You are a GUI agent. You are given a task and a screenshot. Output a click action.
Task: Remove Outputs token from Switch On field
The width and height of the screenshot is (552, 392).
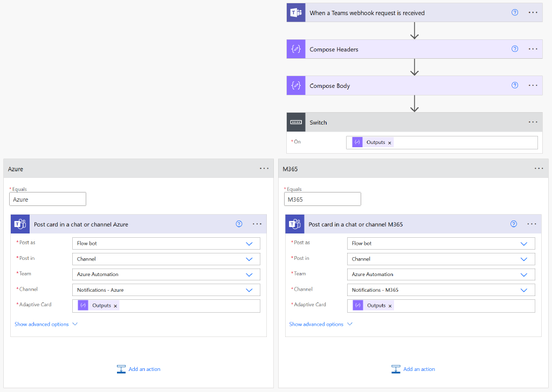[x=390, y=143]
